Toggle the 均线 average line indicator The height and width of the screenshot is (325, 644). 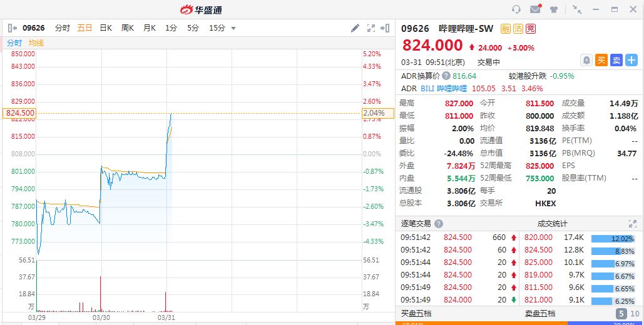coord(36,42)
